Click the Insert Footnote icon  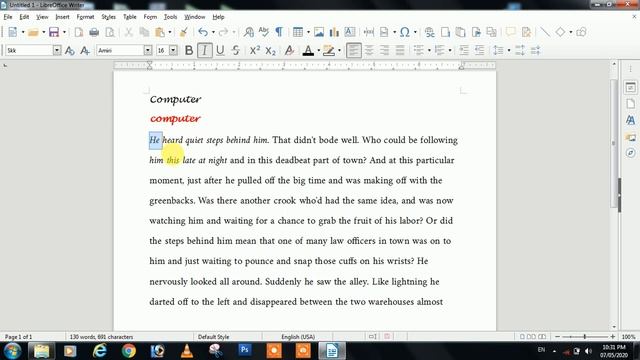(445, 32)
